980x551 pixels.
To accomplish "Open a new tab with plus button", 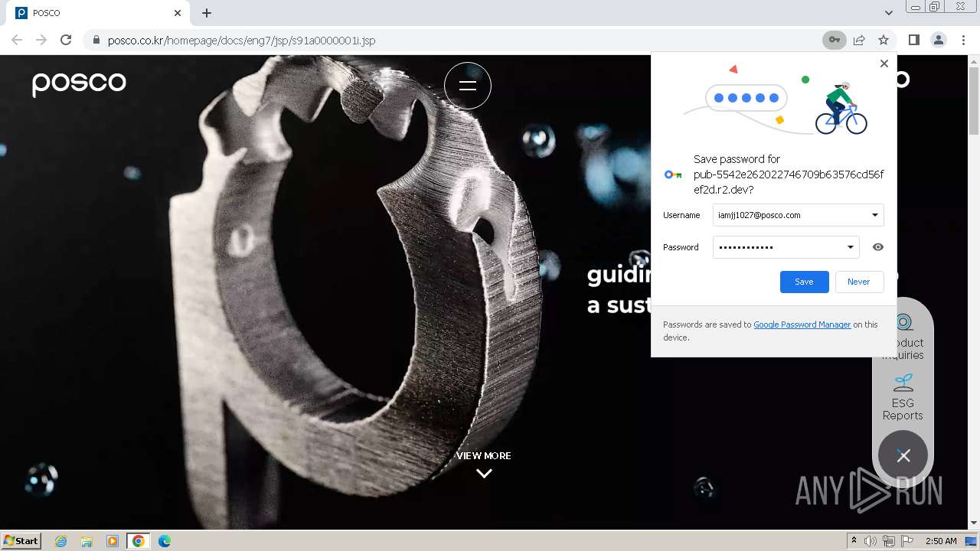I will (x=207, y=13).
